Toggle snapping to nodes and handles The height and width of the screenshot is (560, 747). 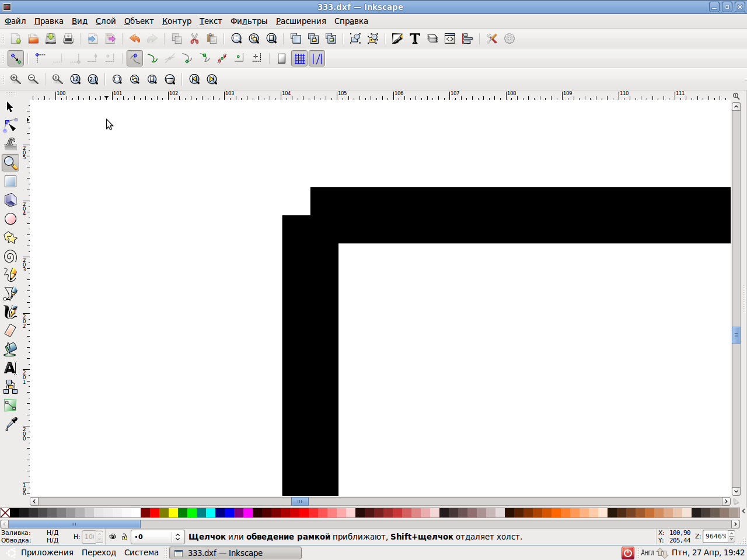[135, 58]
